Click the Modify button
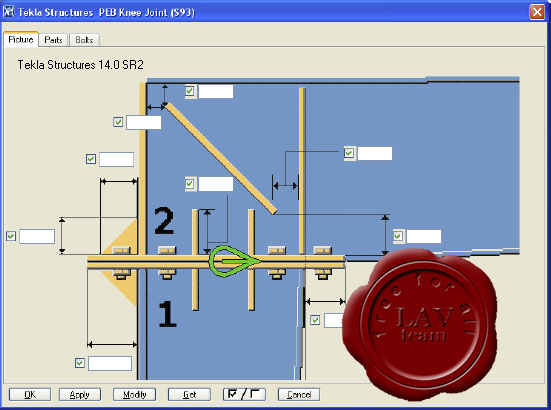 tap(135, 395)
